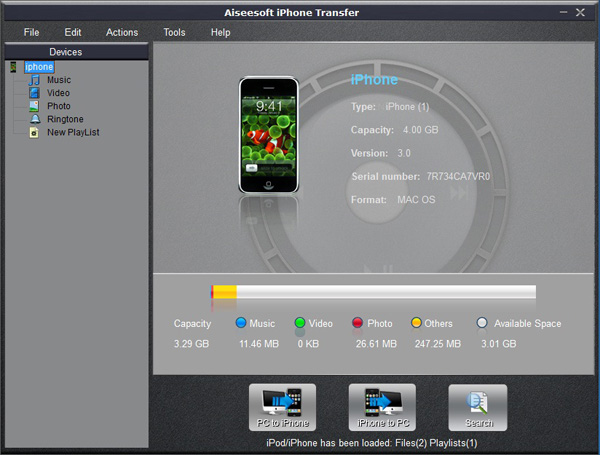Select the Photo tree label
The width and height of the screenshot is (600, 455).
tap(59, 106)
